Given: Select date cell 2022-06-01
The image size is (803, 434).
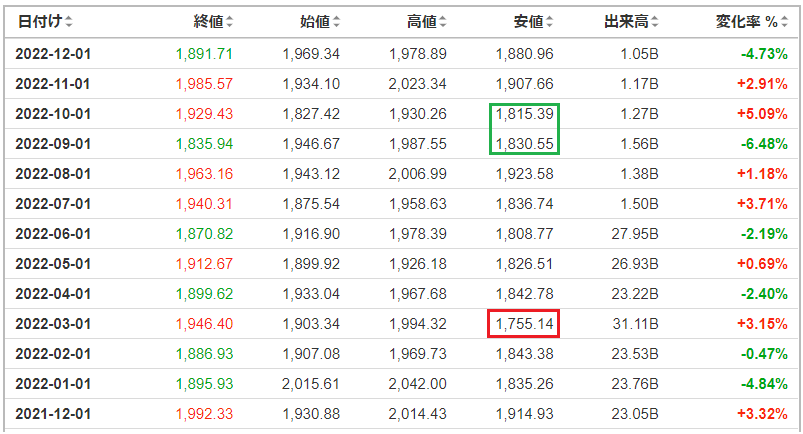Looking at the screenshot, I should click(53, 234).
